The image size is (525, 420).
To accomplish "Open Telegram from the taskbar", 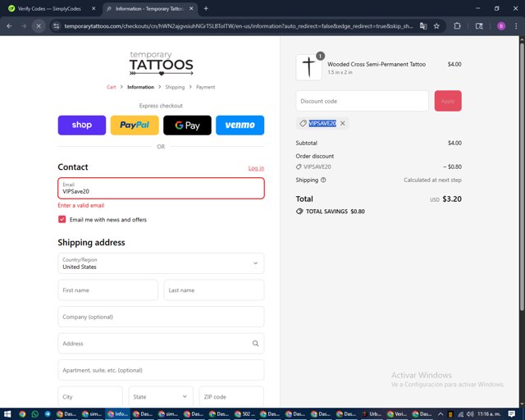I will coord(48,414).
